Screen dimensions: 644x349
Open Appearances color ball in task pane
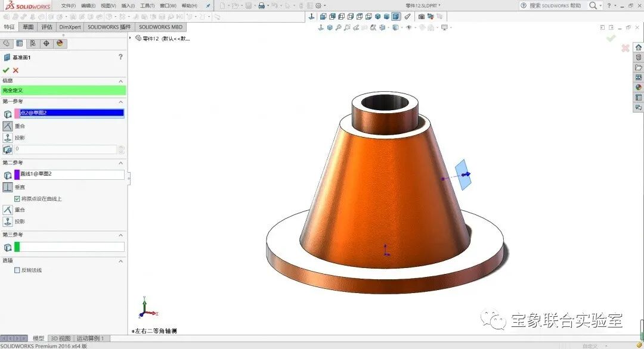[638, 88]
